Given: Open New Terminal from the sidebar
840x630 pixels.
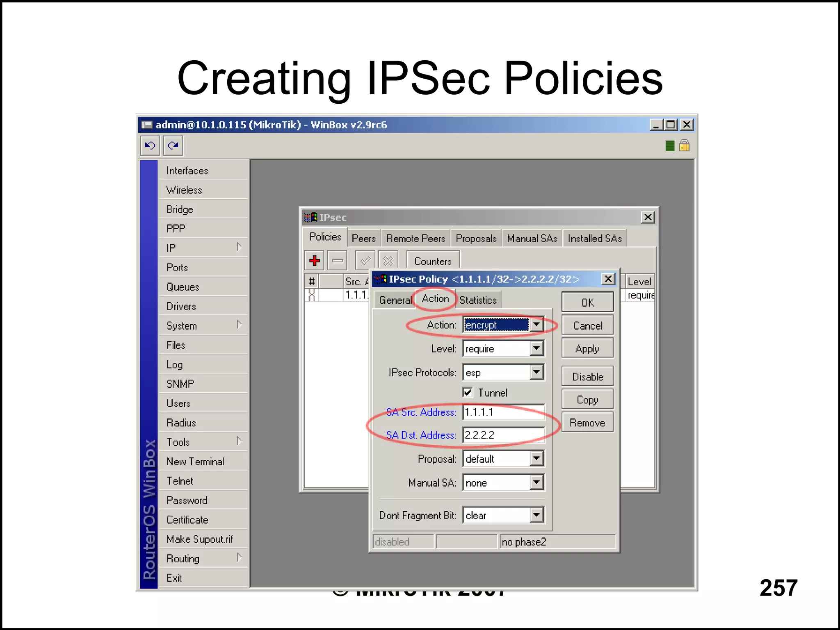Looking at the screenshot, I should (203, 462).
